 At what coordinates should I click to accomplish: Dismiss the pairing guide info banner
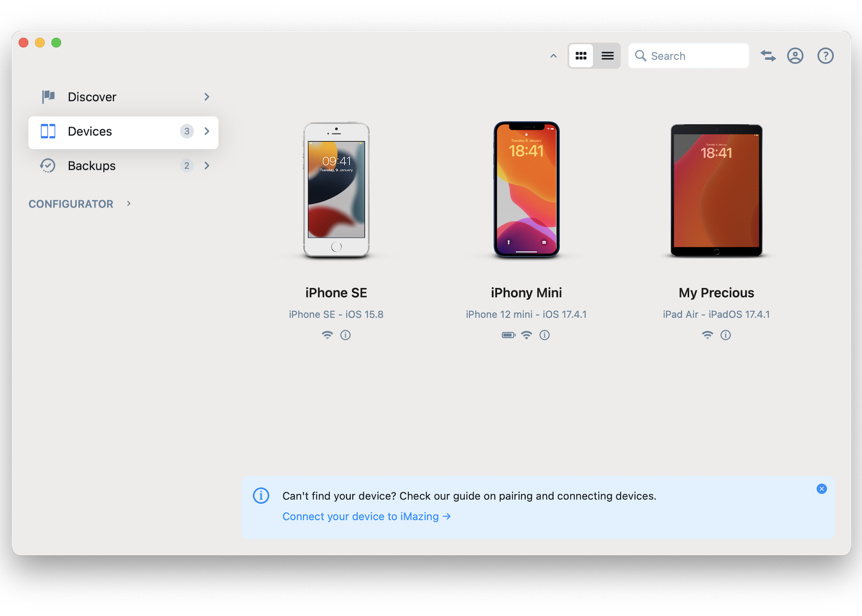821,489
